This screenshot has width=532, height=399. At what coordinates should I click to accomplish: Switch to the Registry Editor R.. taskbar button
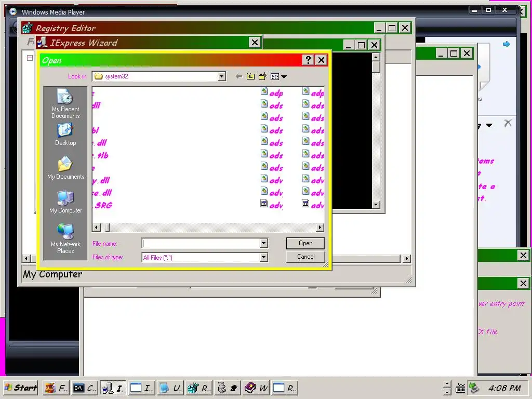point(199,388)
